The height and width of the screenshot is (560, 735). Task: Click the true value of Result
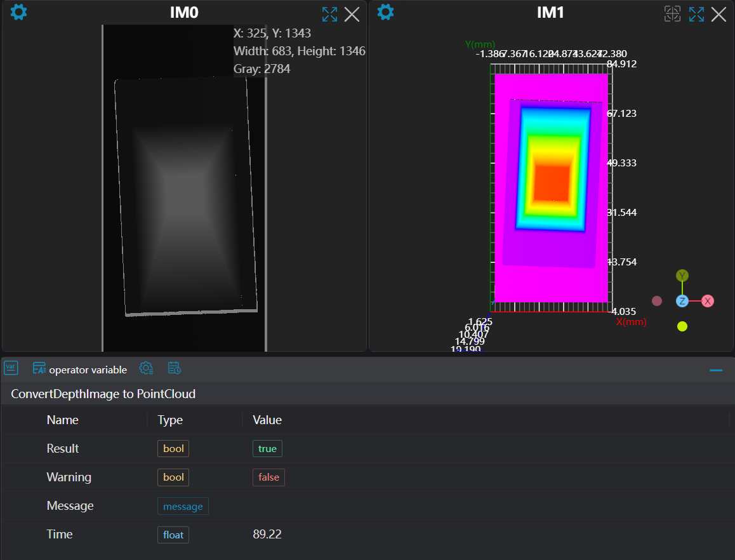pos(267,449)
